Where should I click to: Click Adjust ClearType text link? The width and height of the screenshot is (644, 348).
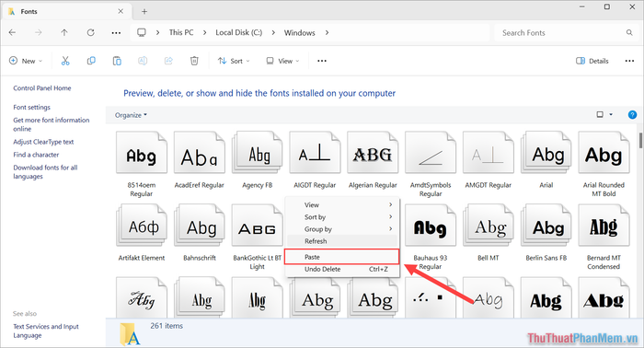click(x=43, y=142)
